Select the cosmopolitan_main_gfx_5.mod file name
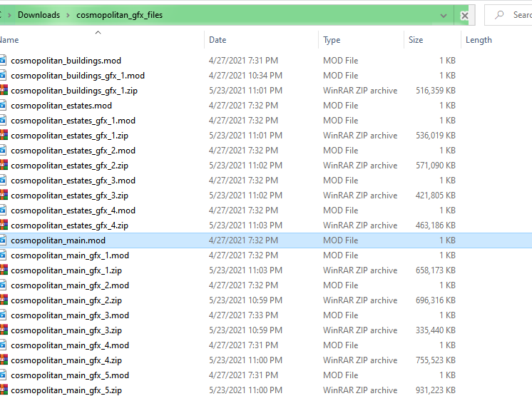This screenshot has height=416, width=532. [x=70, y=375]
